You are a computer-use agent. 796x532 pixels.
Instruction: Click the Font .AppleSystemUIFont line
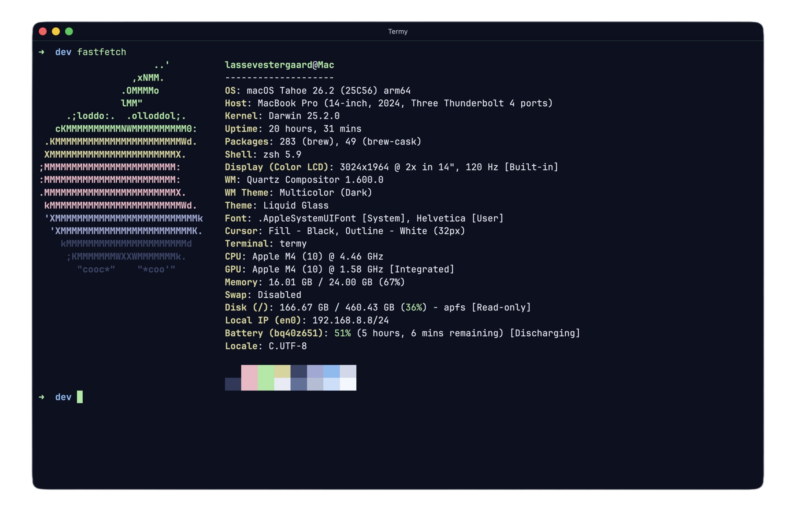click(364, 218)
